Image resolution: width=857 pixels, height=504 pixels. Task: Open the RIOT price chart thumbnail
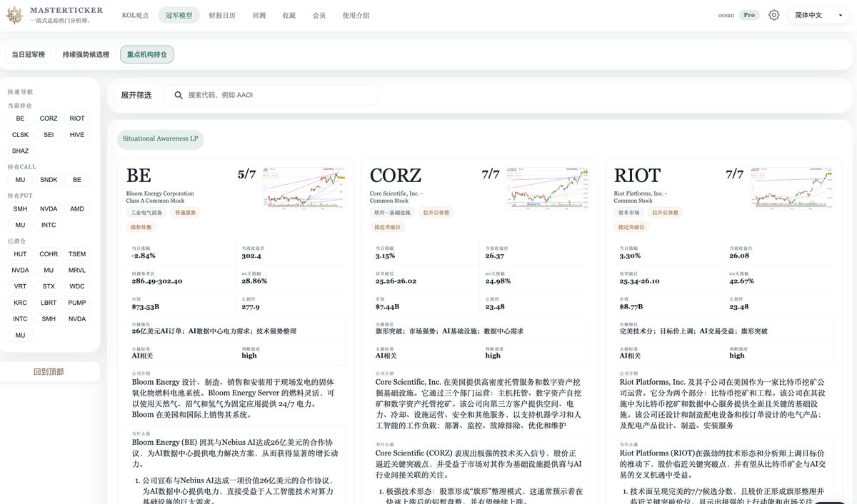point(791,187)
